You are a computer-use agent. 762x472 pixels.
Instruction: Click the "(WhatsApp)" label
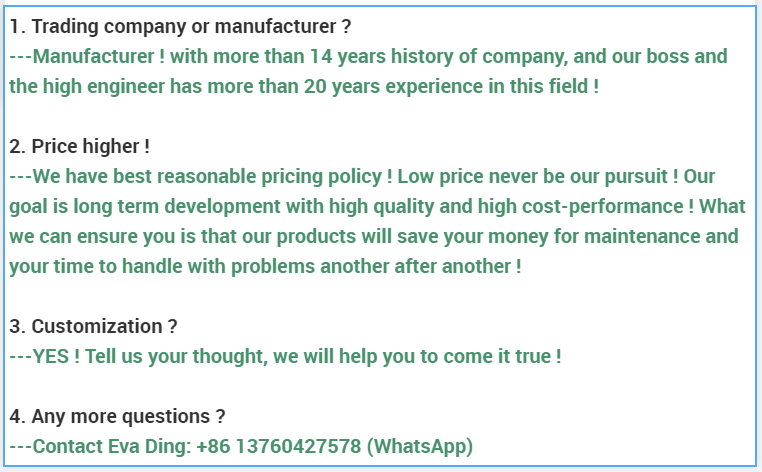(x=419, y=446)
